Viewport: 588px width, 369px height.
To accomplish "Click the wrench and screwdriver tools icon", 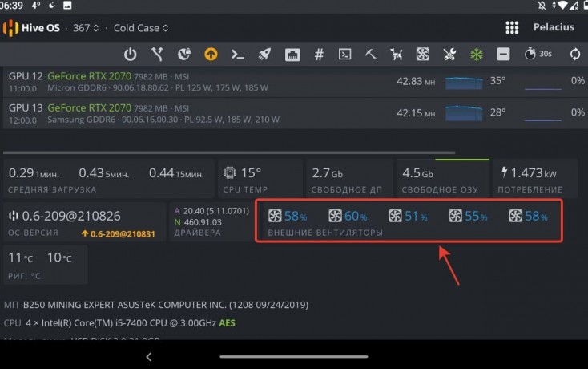I will point(450,55).
